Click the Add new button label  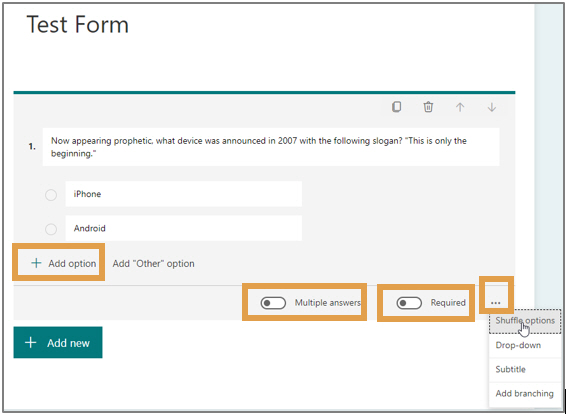pos(68,343)
